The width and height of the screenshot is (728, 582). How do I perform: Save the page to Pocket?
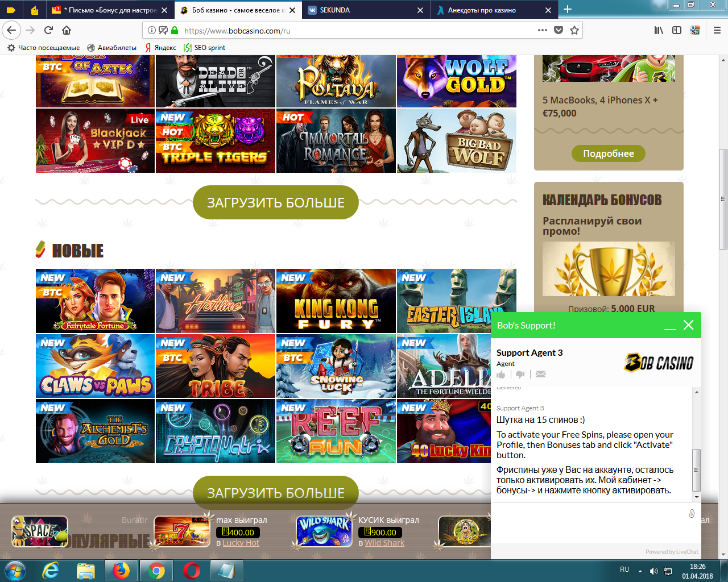tap(559, 30)
